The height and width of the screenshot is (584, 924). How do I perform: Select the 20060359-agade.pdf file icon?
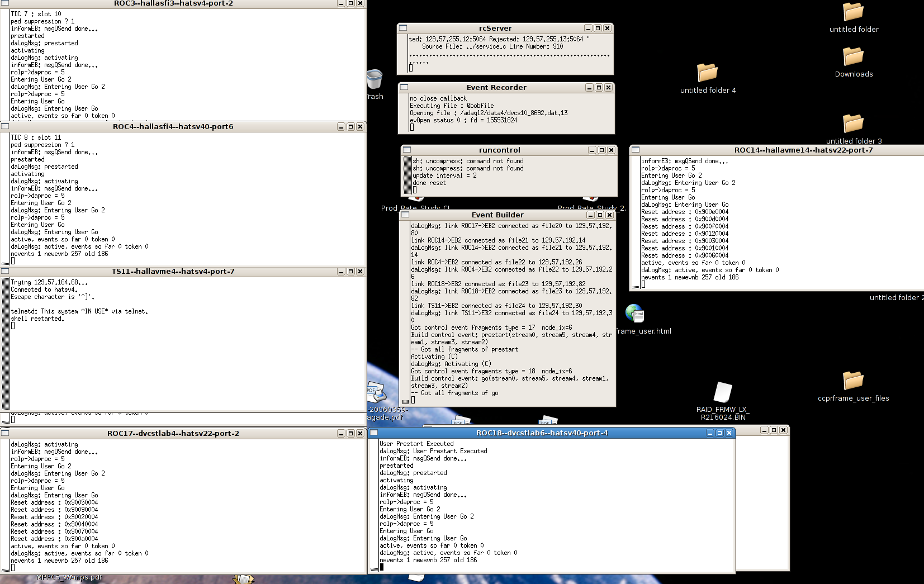click(376, 393)
